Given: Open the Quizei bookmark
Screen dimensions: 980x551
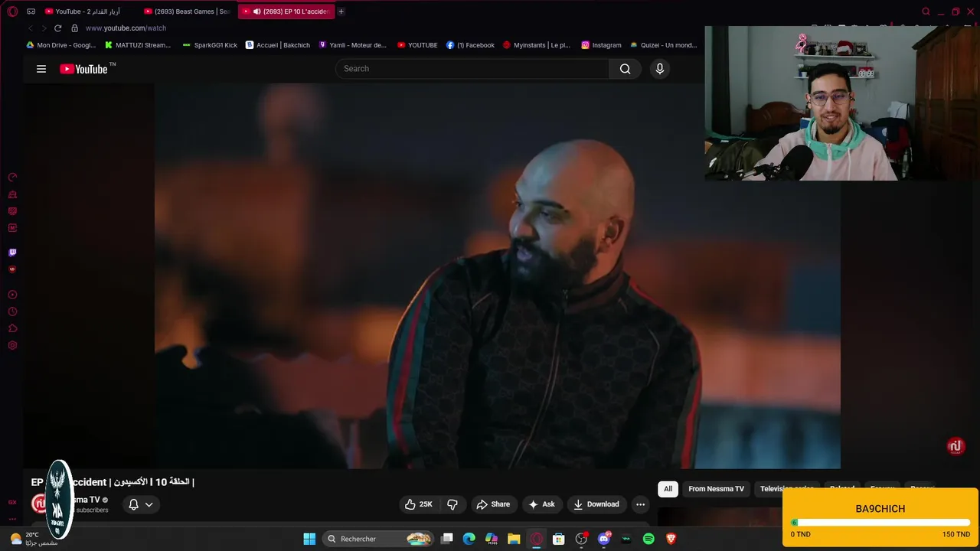Looking at the screenshot, I should pyautogui.click(x=663, y=45).
